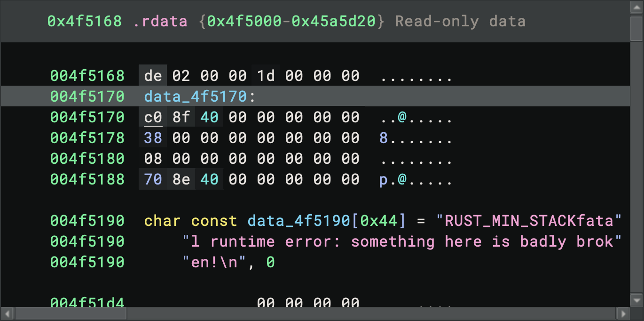Click the vertical scrollbar thumb
The height and width of the screenshot is (321, 644).
point(636,28)
